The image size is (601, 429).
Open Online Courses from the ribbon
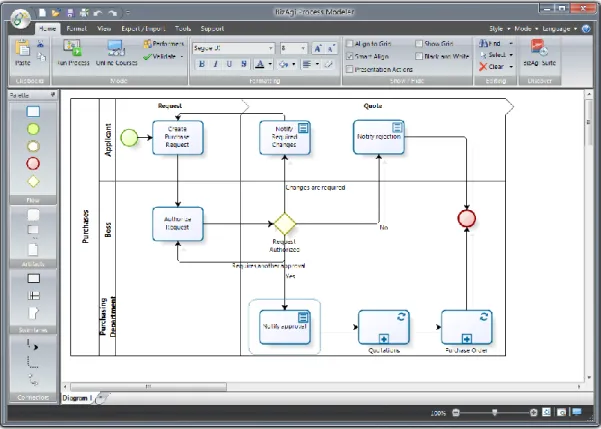point(116,48)
